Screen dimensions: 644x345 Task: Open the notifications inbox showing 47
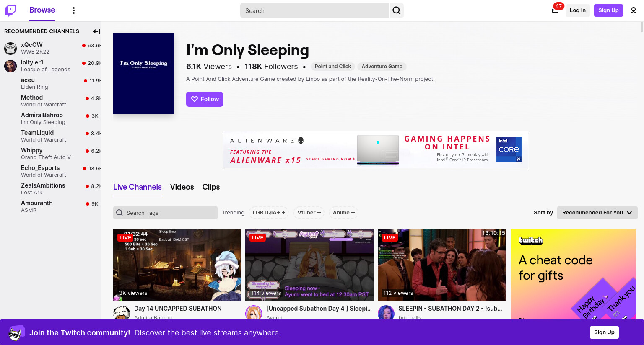click(x=555, y=10)
